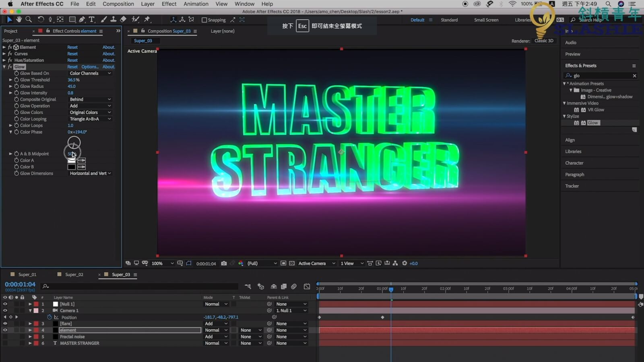Open the Glow Dimensions dropdown
Image resolution: width=644 pixels, height=362 pixels.
(90, 173)
